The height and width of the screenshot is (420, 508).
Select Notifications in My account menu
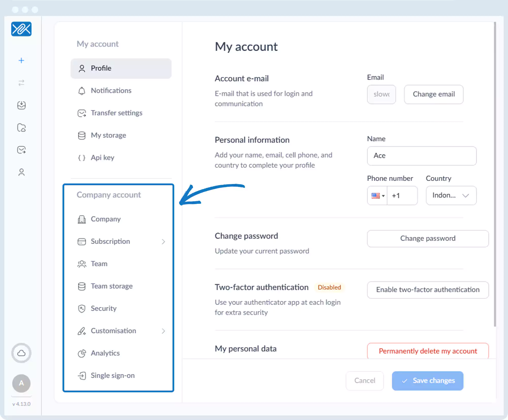tap(111, 91)
